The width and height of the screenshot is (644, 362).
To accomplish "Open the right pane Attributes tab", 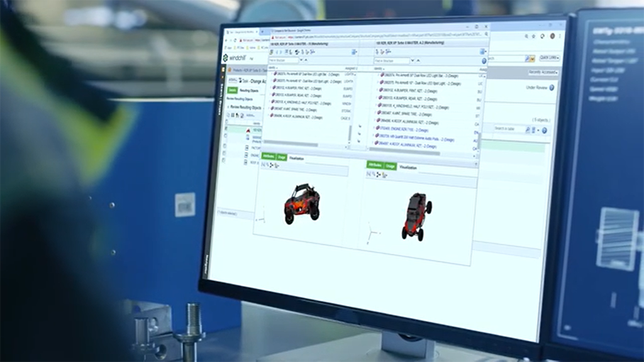I will (375, 165).
